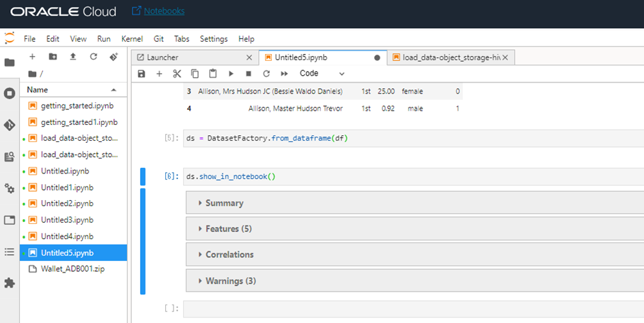
Task: Close the Launcher tab
Action: coord(249,57)
